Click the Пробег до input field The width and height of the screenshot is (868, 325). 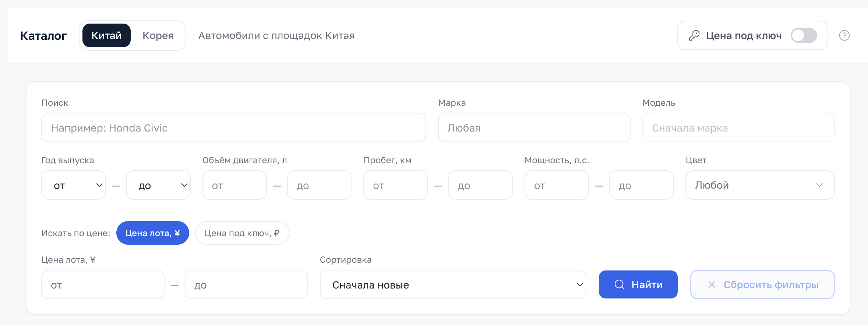480,185
